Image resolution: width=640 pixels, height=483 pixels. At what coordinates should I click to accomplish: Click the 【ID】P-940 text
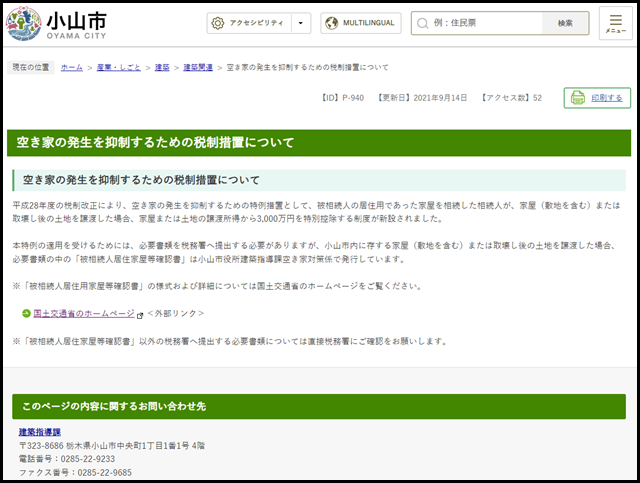point(342,98)
